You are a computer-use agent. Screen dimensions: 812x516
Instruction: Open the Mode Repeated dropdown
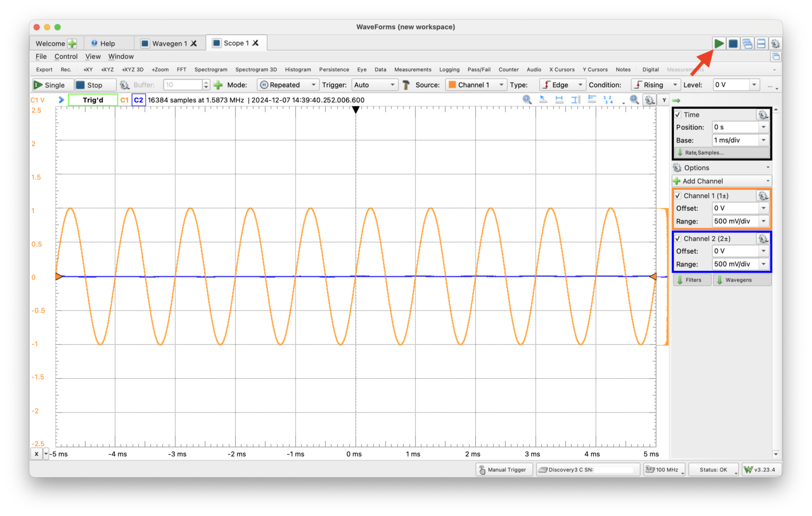pyautogui.click(x=288, y=85)
